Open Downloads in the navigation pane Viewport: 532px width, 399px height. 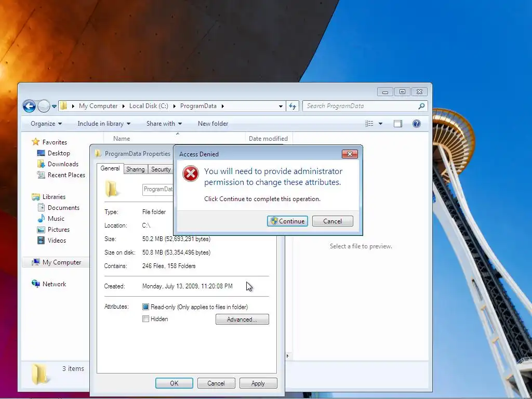tap(63, 164)
